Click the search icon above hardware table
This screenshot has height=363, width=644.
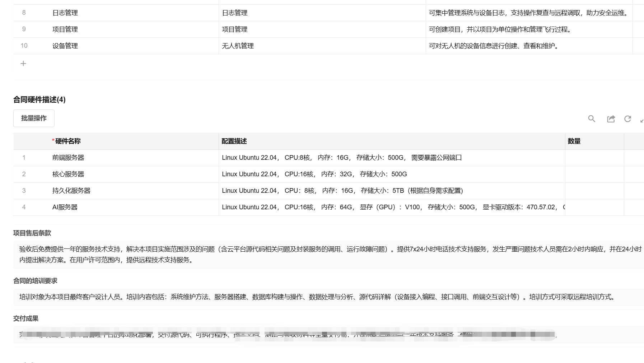click(592, 118)
